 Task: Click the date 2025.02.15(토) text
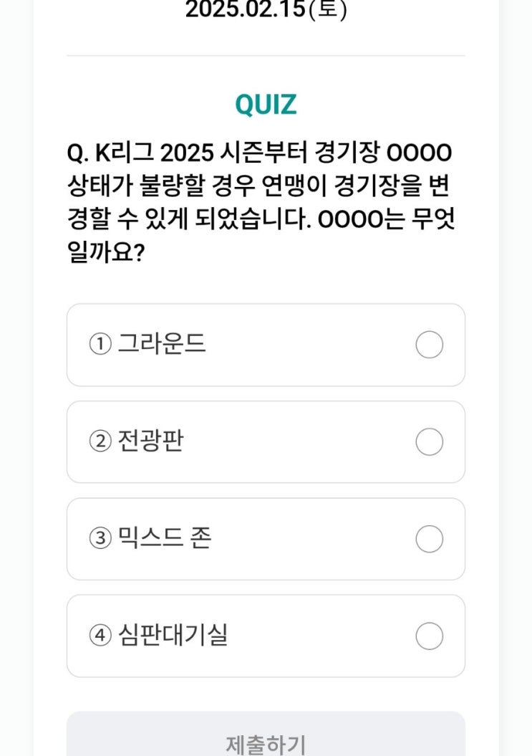pyautogui.click(x=266, y=9)
